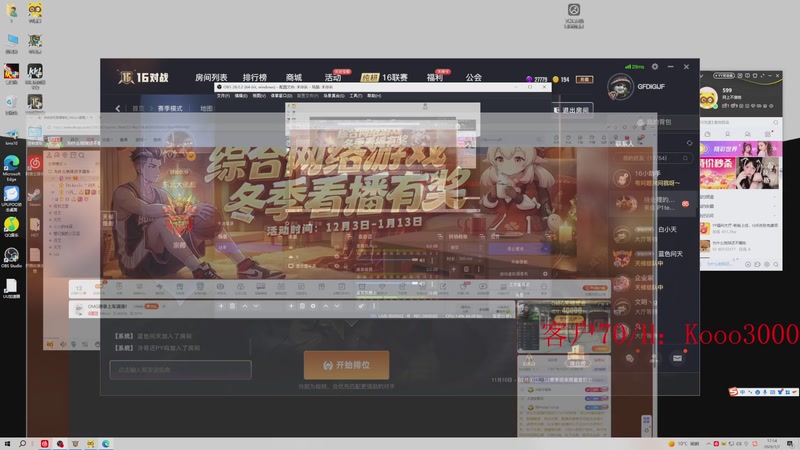
Task: Open the 公会 tab in 16对战
Action: [x=473, y=78]
